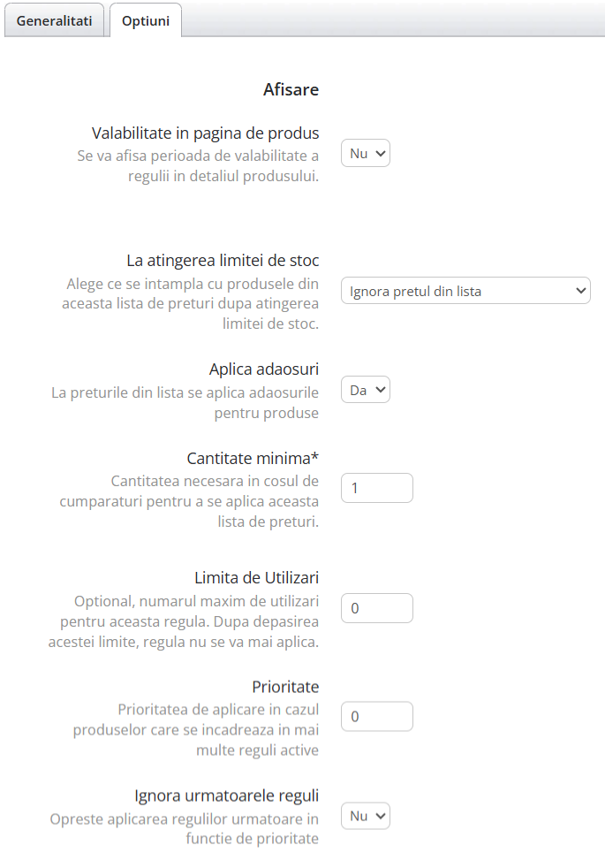Click the La atingerea limitei de stoc label
Image resolution: width=605 pixels, height=868 pixels.
(222, 260)
